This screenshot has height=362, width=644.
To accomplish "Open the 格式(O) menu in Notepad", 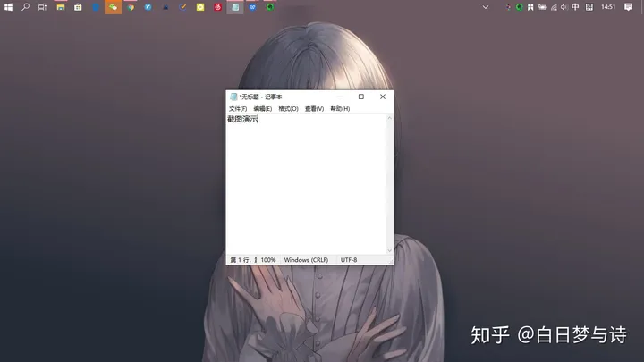I will 288,109.
